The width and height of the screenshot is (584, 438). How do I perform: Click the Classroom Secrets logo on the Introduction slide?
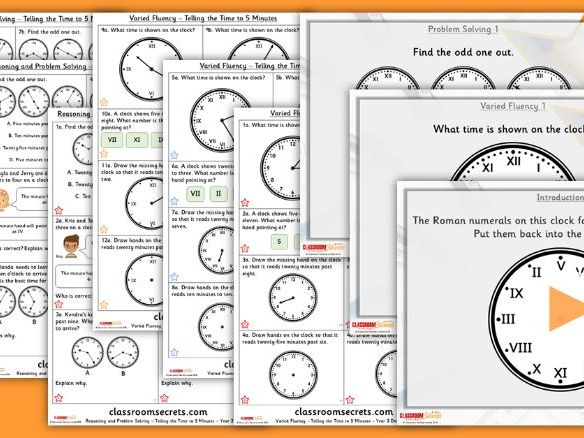(421, 416)
